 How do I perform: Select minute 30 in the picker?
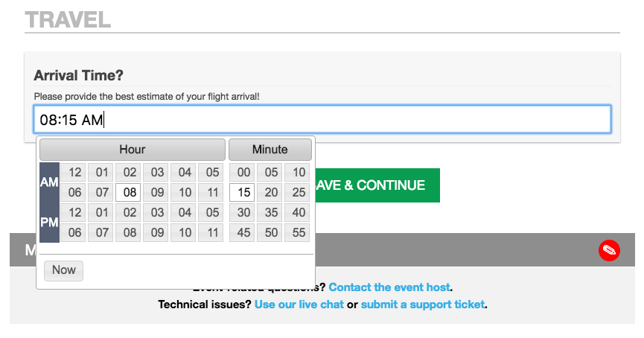click(x=242, y=213)
